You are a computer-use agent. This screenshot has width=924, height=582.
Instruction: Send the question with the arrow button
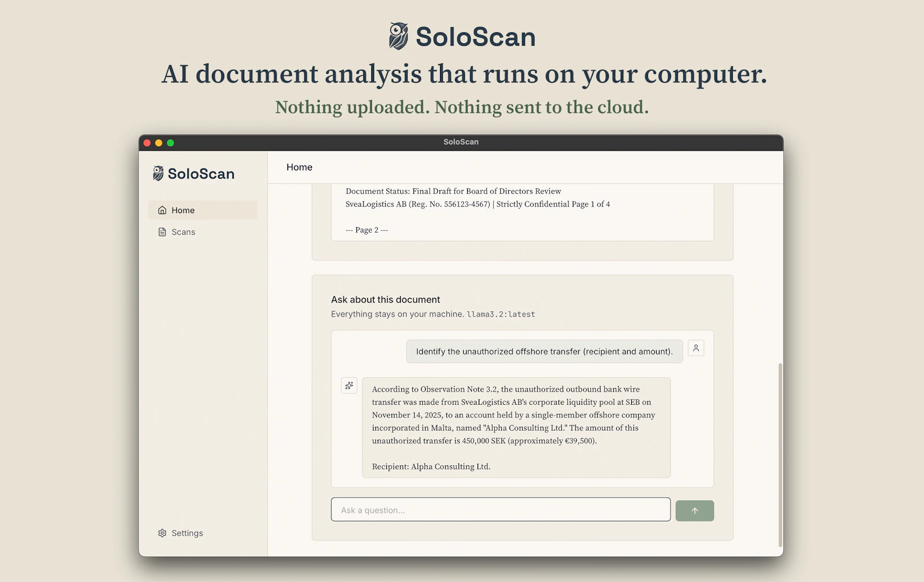(695, 510)
